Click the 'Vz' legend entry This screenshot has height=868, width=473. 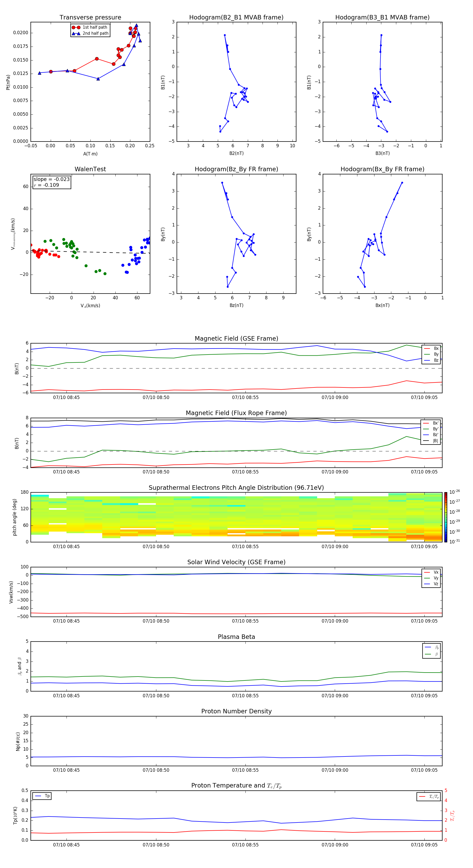point(431,584)
